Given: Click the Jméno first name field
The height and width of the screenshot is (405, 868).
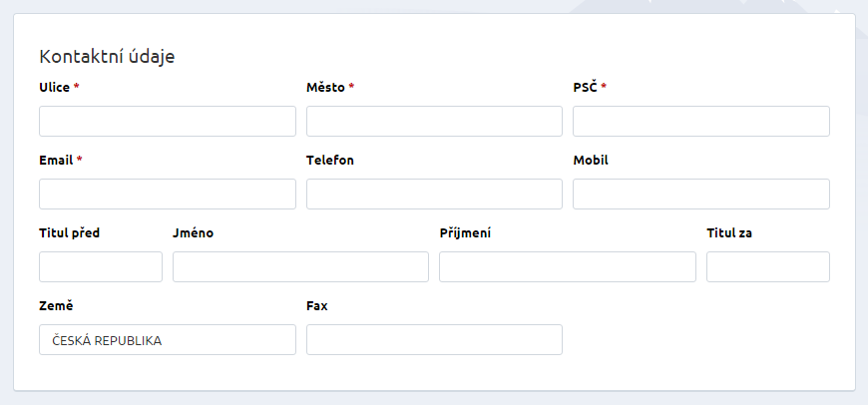Looking at the screenshot, I should (x=300, y=266).
